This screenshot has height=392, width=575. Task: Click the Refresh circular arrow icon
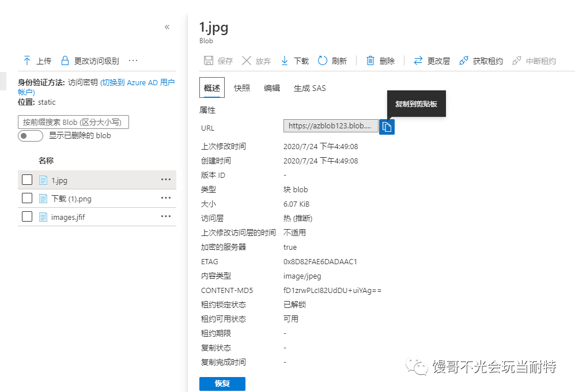point(322,60)
